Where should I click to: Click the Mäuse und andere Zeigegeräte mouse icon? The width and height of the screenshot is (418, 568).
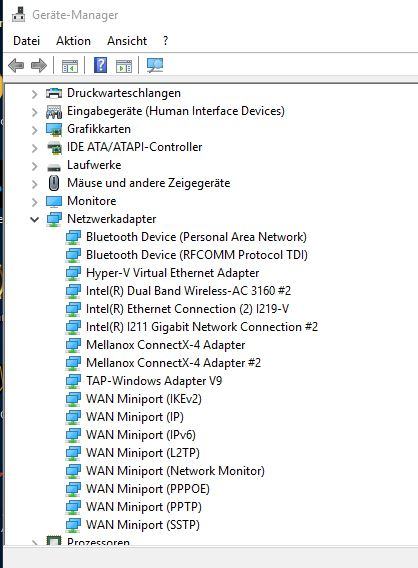tap(54, 183)
